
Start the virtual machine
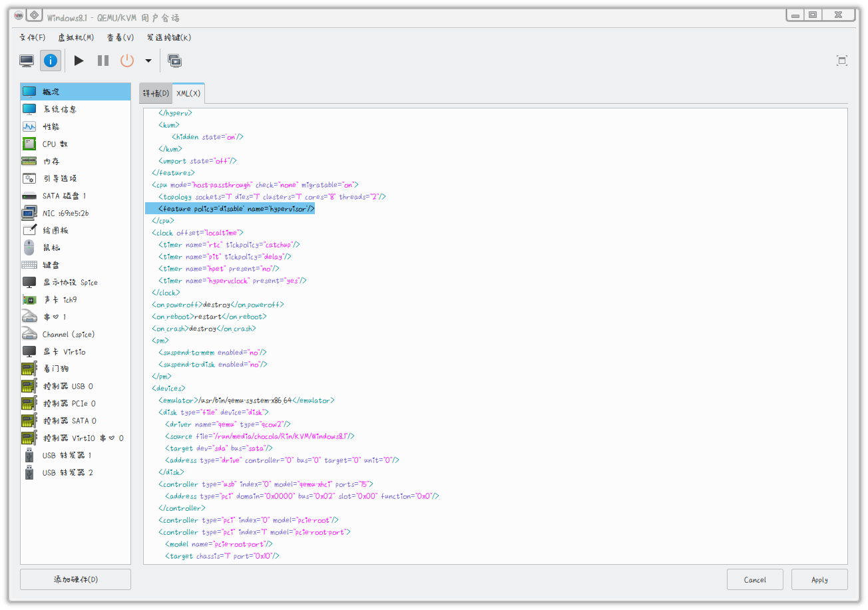79,61
